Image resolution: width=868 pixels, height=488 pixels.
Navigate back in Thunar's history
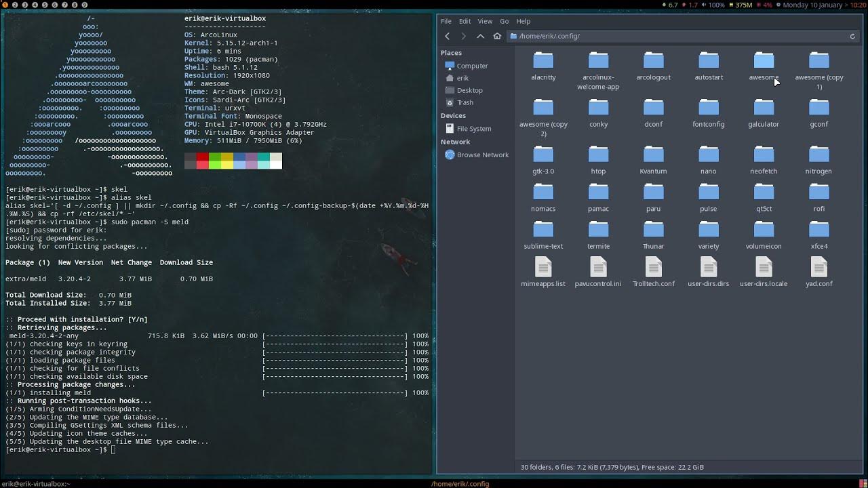coord(447,36)
